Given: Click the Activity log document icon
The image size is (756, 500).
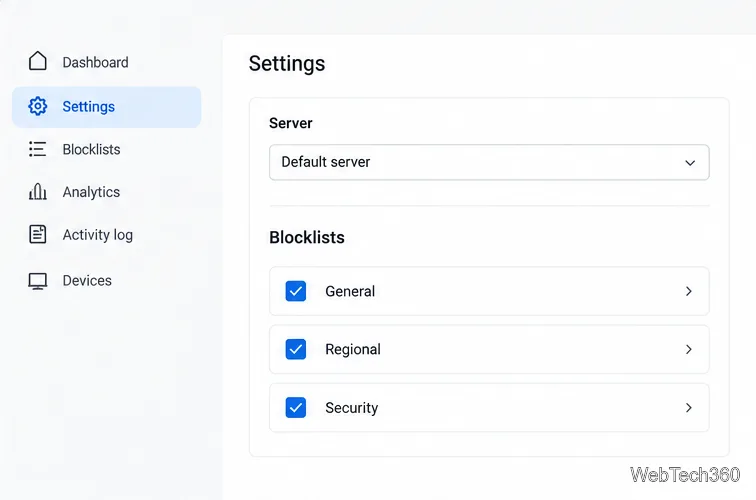Looking at the screenshot, I should pyautogui.click(x=38, y=234).
